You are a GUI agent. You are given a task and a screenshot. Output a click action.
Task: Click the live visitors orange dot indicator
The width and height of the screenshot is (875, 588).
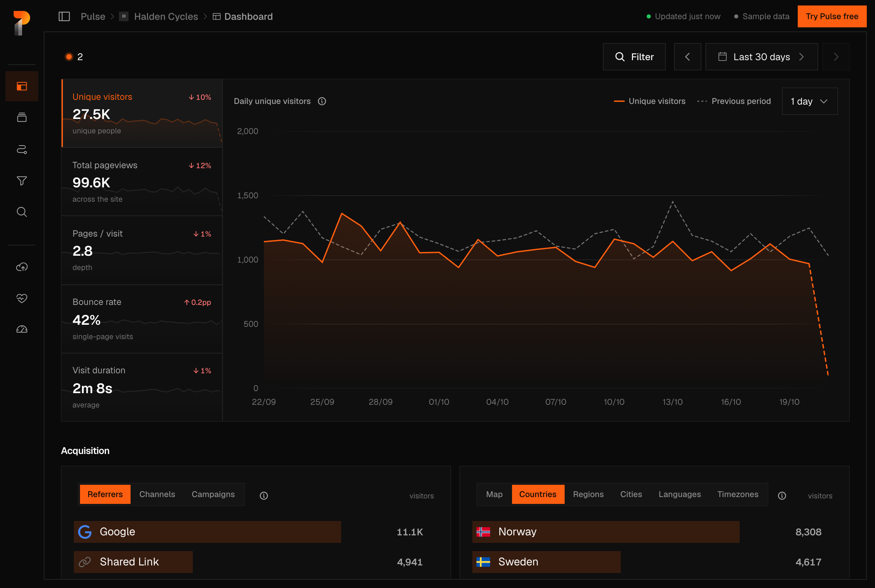pos(69,57)
